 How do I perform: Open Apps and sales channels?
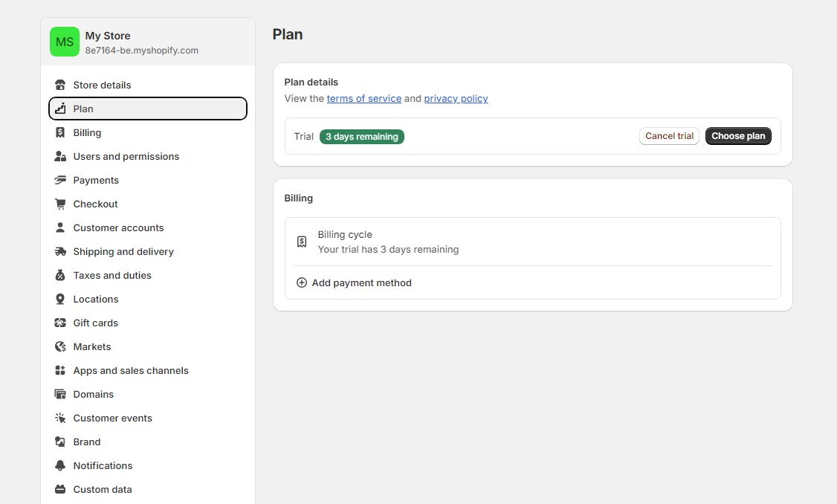pyautogui.click(x=148, y=370)
